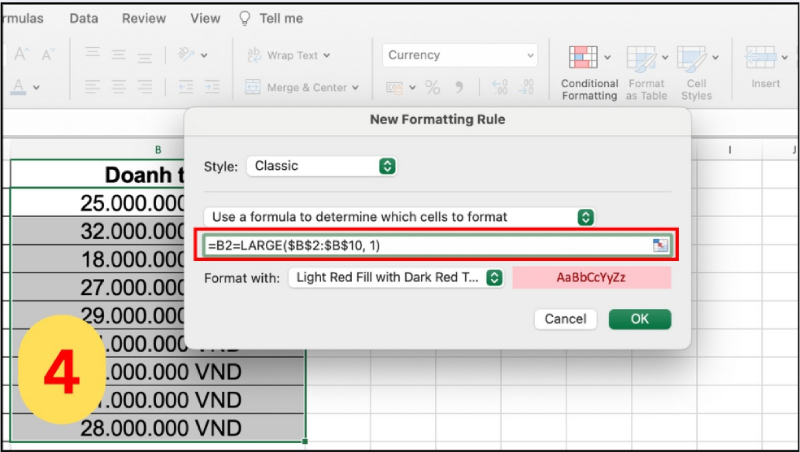The image size is (800, 452).
Task: Open rule type 'Use a formula' dropdown
Action: click(x=399, y=217)
